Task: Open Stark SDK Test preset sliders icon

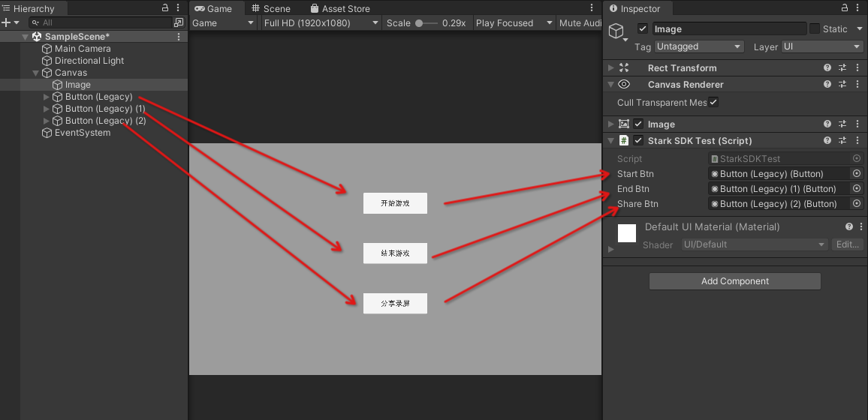Action: [842, 141]
